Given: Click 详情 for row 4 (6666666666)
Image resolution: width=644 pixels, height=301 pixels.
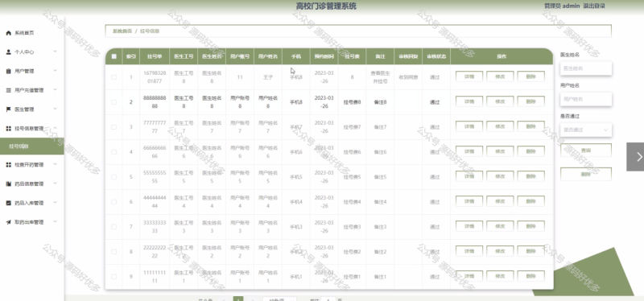Looking at the screenshot, I should (469, 151).
